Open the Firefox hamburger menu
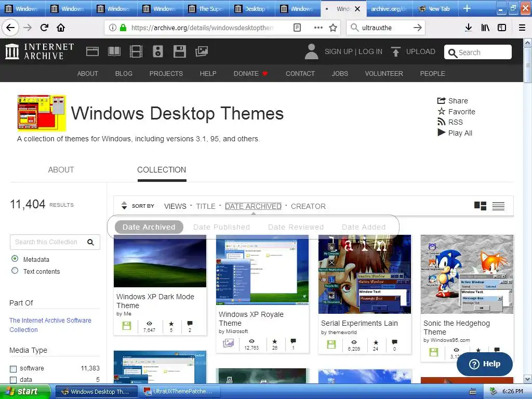 click(522, 28)
